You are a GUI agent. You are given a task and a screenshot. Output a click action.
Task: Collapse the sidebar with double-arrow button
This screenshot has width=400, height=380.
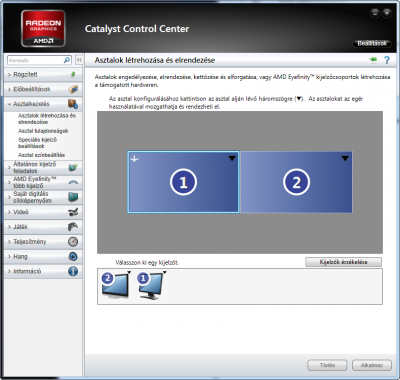click(79, 60)
